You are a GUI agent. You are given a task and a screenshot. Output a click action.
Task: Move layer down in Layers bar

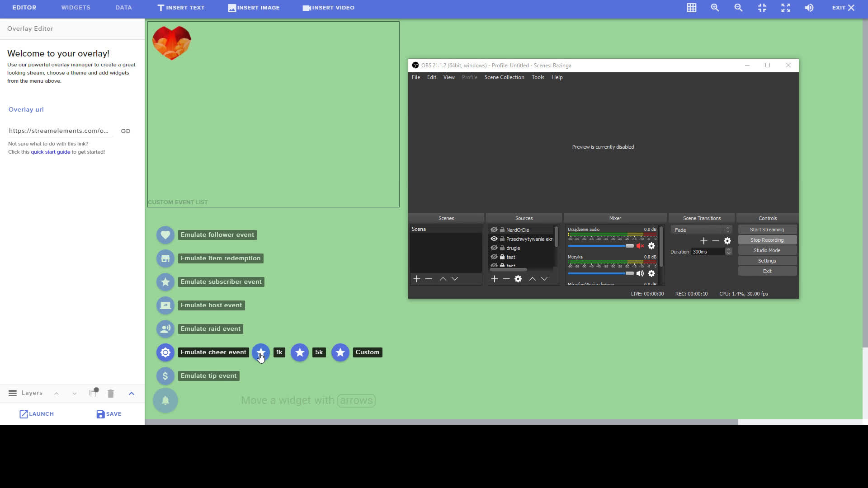[x=75, y=394]
